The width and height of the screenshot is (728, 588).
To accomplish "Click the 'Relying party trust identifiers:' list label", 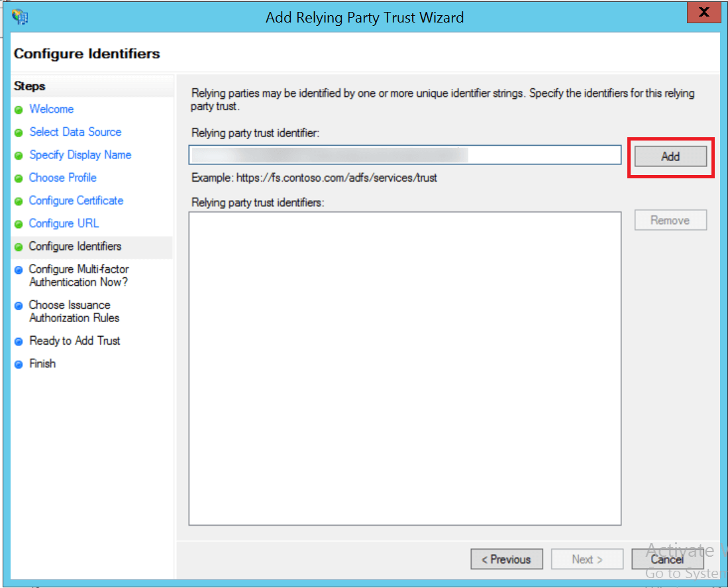I will (x=258, y=202).
